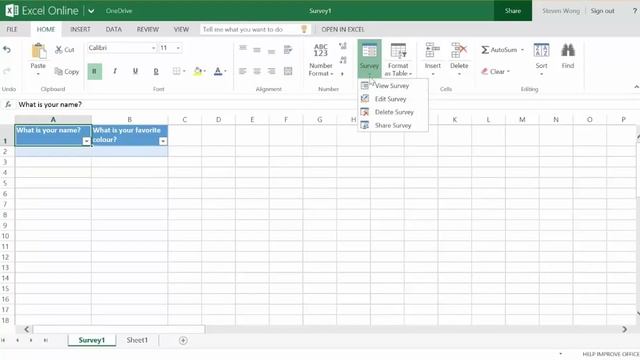Click the green Share button
Screen dimensions: 640x360
513,11
